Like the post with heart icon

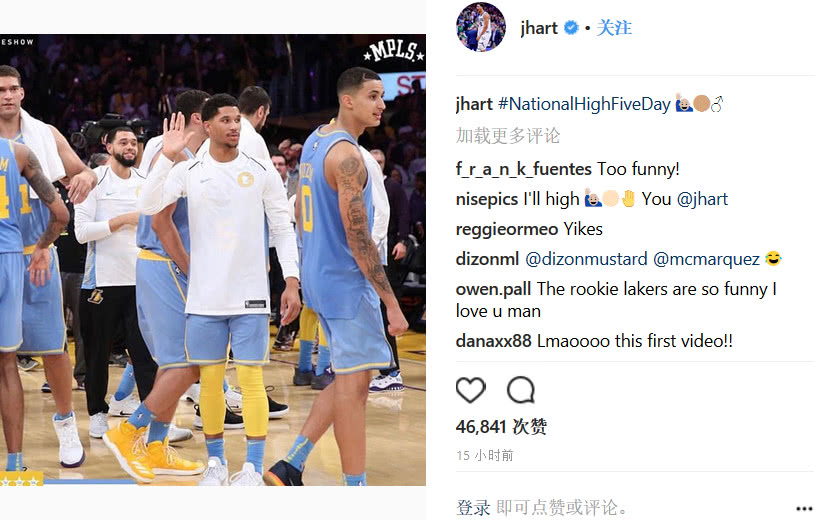tap(471, 390)
